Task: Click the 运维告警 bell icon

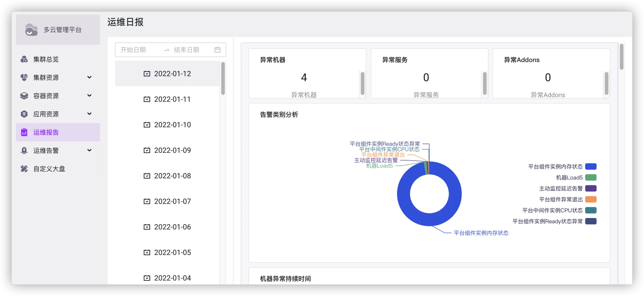Action: (24, 151)
